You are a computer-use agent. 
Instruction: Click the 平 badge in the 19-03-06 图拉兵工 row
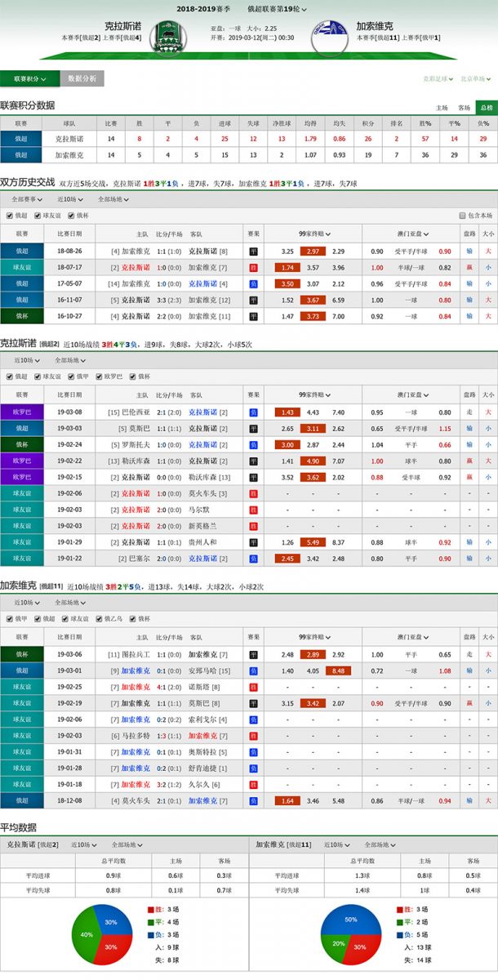point(253,654)
